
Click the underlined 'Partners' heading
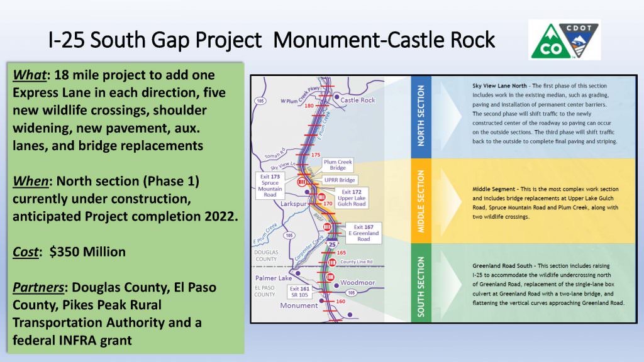(40, 287)
